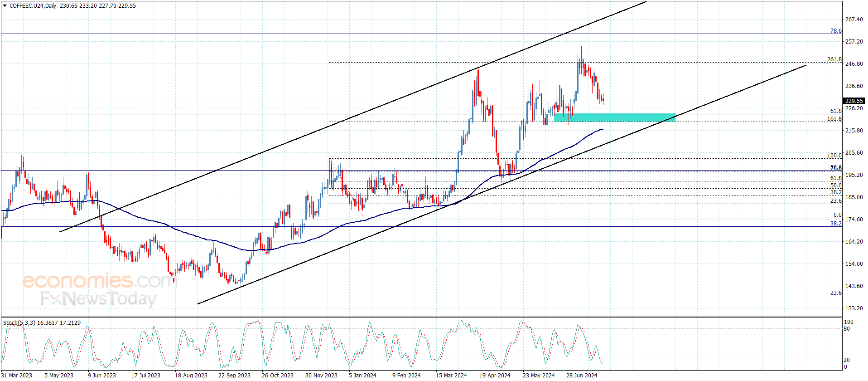Viewport: 868px width, 381px height.
Task: Click the 30 Nov 2023 date label
Action: pyautogui.click(x=321, y=376)
